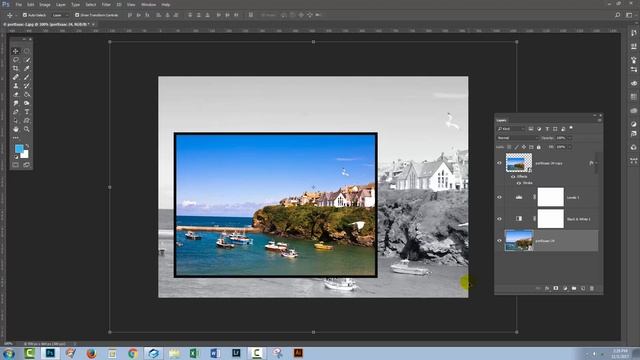Hide the Black & White 1 layer
This screenshot has width=640, height=360.
tap(499, 219)
